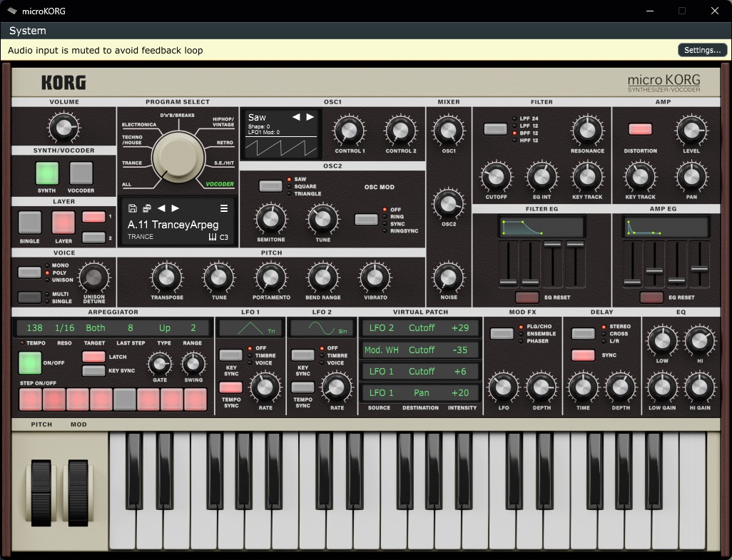Cycle OSC2 waveform selector button
Screen dimensions: 732x560
[x=271, y=186]
